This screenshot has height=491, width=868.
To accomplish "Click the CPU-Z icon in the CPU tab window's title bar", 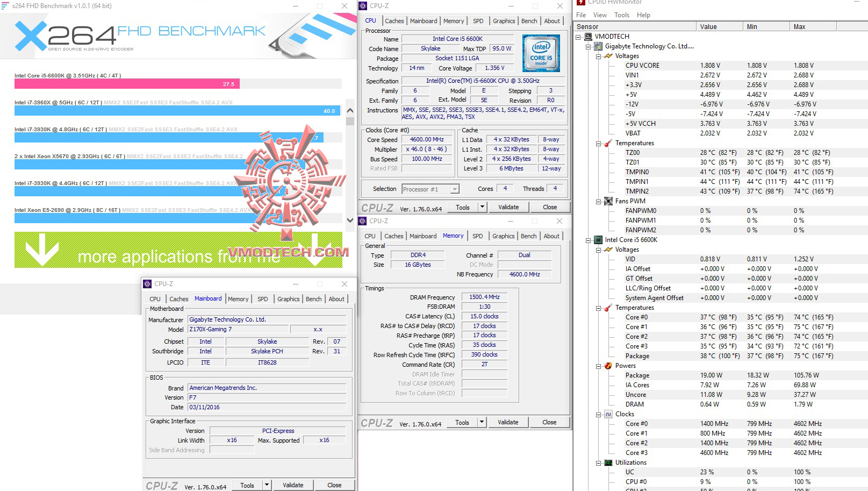I will pos(363,6).
